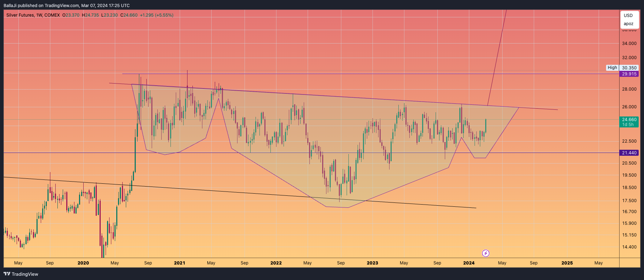Click the High 30.350 price label
Screen dimensions: 644x280
(622, 68)
